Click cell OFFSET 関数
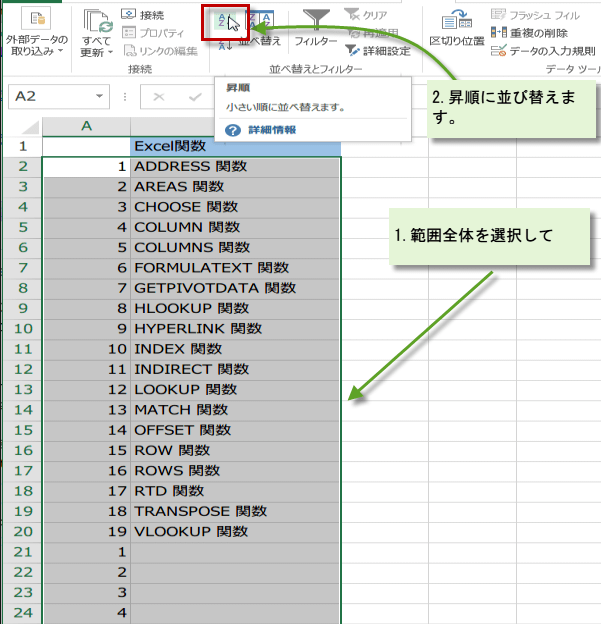The height and width of the screenshot is (624, 601). (235, 430)
